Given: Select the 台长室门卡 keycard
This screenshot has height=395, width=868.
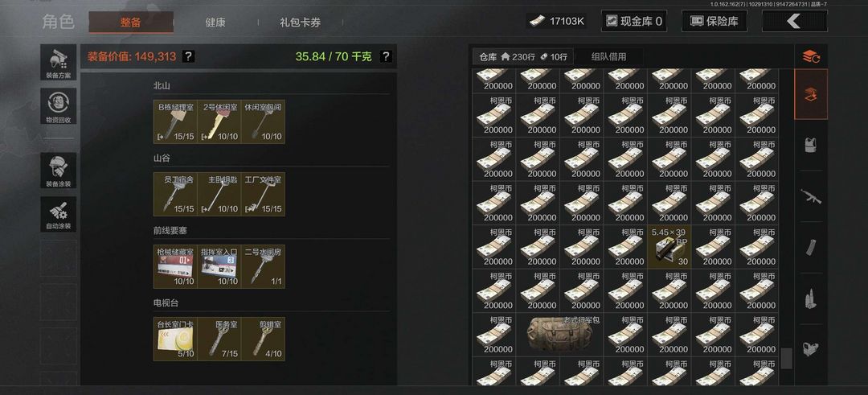Looking at the screenshot, I should coord(175,339).
